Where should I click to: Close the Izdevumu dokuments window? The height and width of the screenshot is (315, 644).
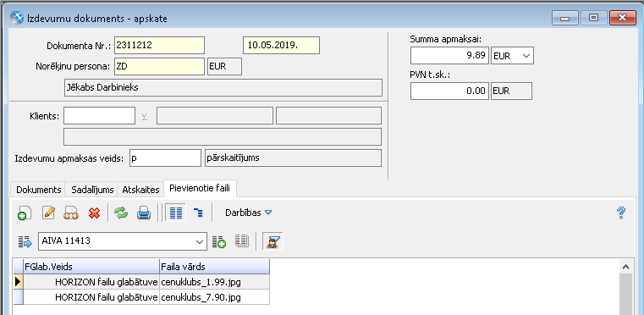coord(623,18)
